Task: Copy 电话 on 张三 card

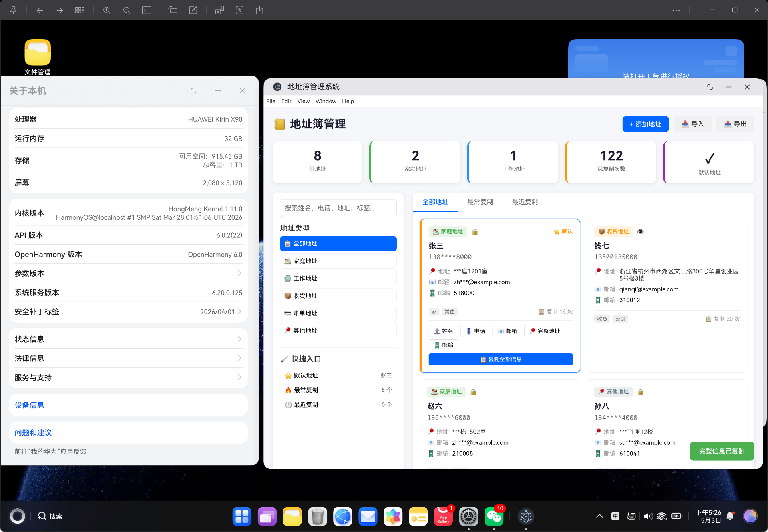Action: [x=475, y=331]
